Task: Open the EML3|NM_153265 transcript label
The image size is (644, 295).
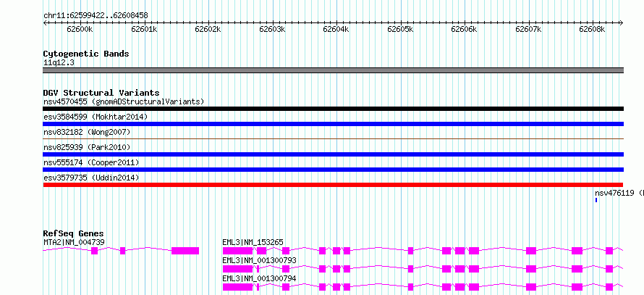Action: pyautogui.click(x=253, y=242)
